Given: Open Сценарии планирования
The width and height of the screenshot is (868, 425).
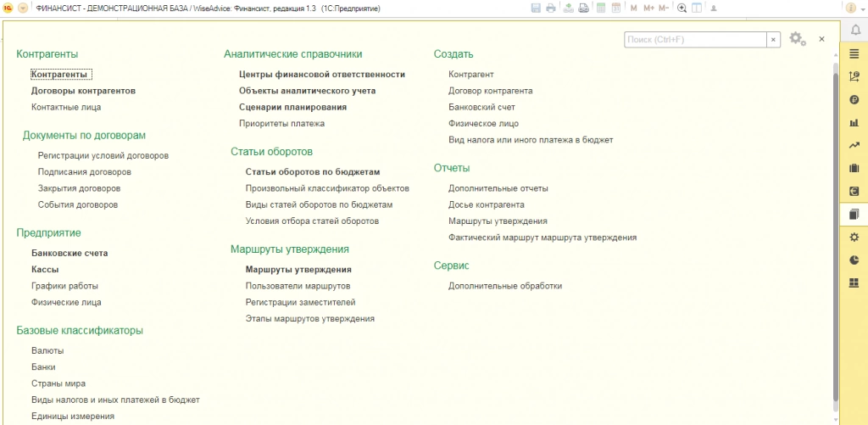Looking at the screenshot, I should click(x=292, y=107).
